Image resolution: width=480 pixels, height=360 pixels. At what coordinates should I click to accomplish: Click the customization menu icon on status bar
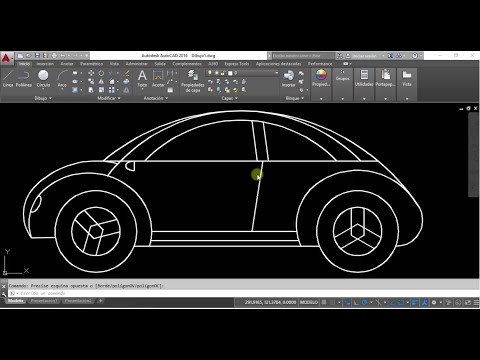coord(476,302)
